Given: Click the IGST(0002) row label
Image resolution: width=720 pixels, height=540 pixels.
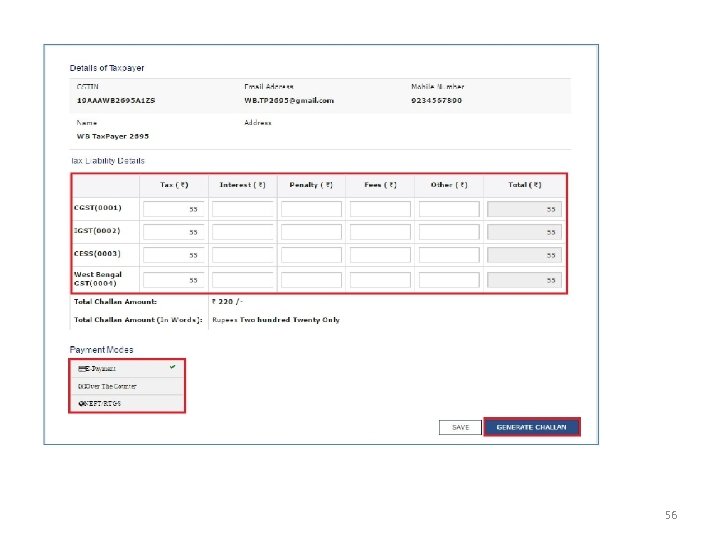Looking at the screenshot, I should point(97,231).
